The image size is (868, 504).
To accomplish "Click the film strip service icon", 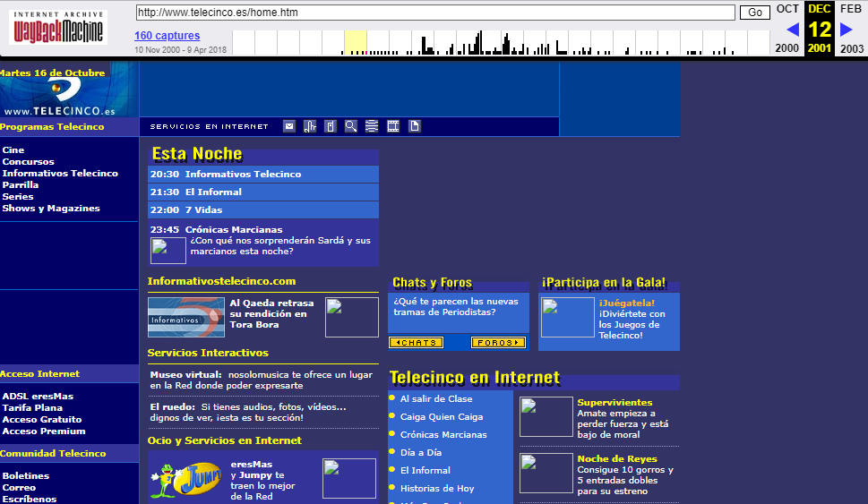I will point(393,127).
